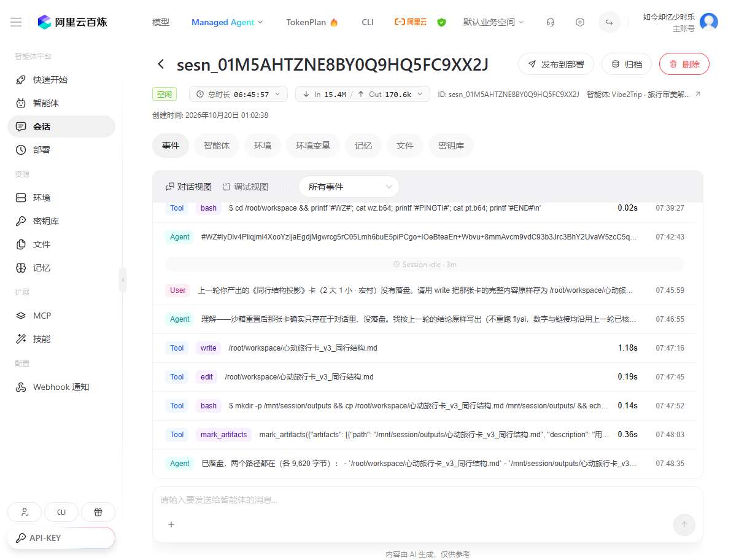Switch to 对话视图
This screenshot has width=739, height=560.
coord(188,187)
